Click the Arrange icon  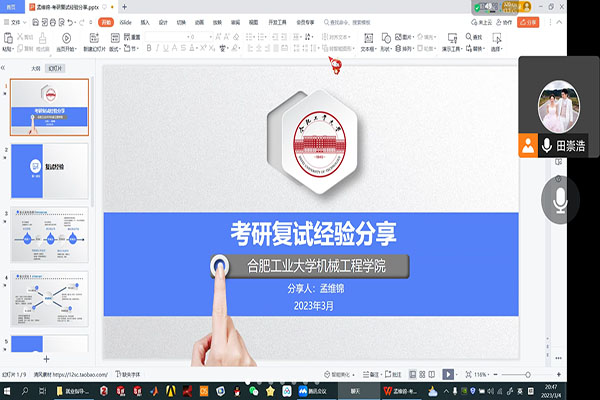pyautogui.click(x=398, y=49)
